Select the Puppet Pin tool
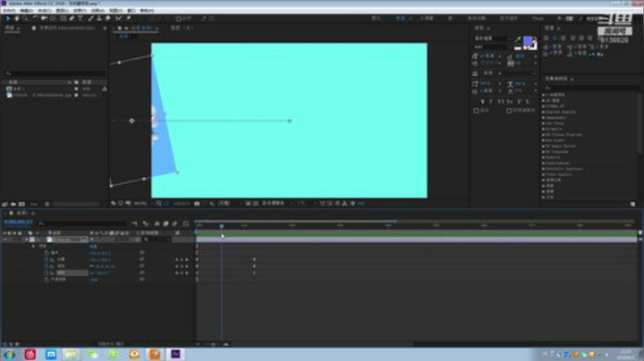The width and height of the screenshot is (644, 361). click(129, 19)
